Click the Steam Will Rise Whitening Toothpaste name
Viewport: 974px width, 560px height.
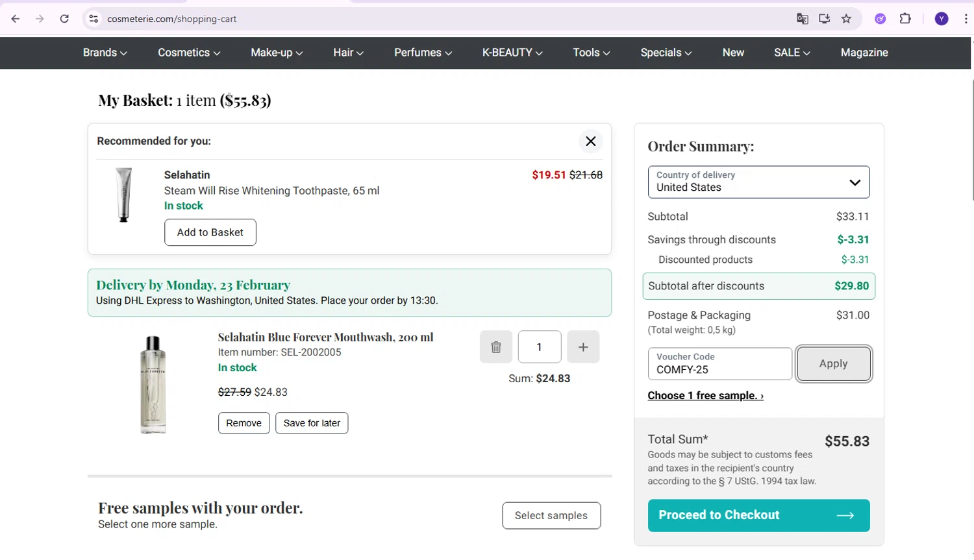tap(271, 191)
